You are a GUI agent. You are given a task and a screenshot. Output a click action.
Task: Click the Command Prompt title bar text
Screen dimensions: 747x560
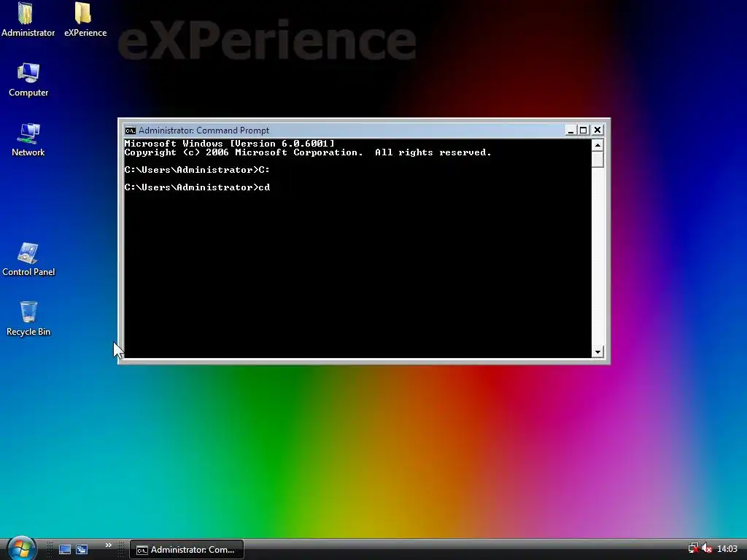[204, 131]
